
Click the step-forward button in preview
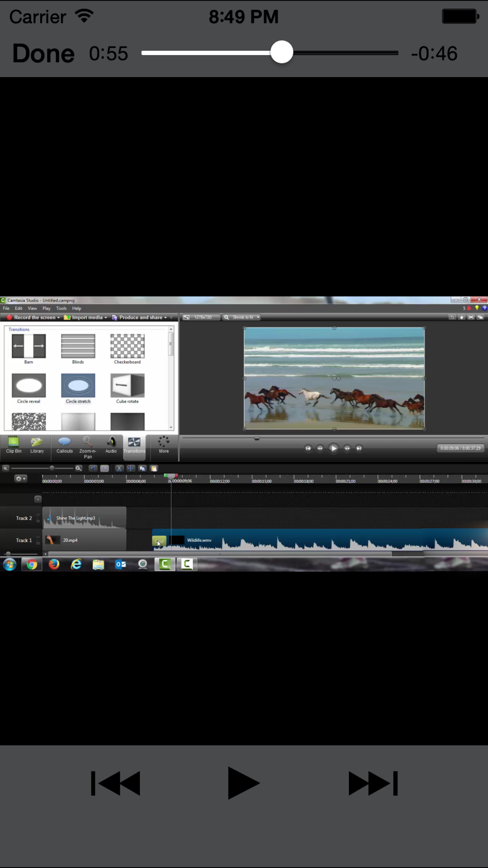[x=347, y=448]
